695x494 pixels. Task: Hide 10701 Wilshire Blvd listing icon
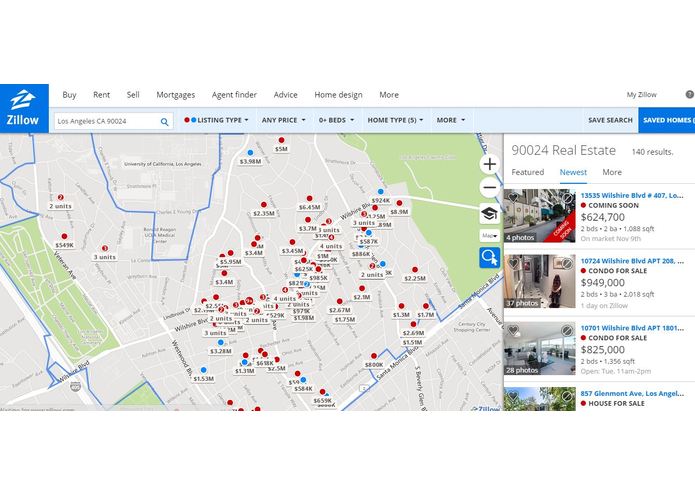pyautogui.click(x=567, y=331)
